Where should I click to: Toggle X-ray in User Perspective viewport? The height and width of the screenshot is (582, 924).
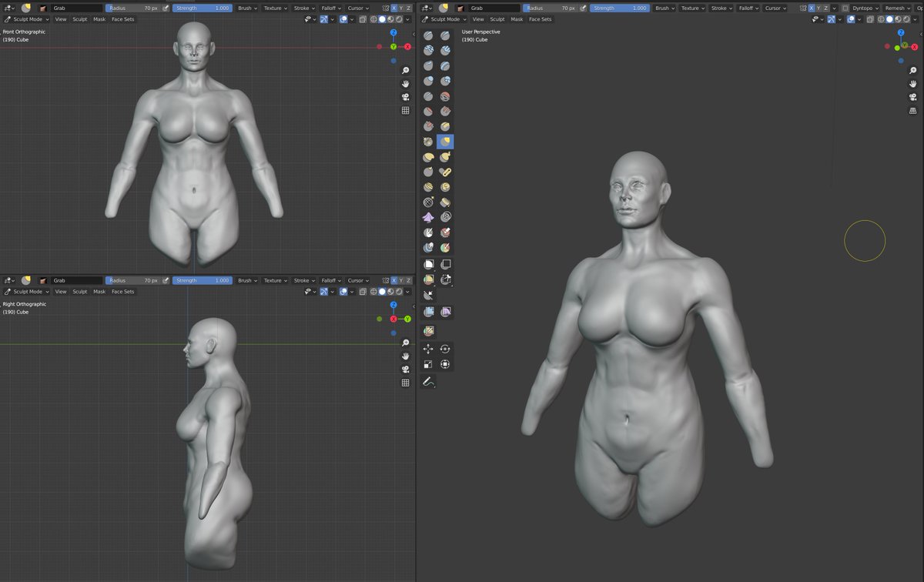[x=870, y=19]
